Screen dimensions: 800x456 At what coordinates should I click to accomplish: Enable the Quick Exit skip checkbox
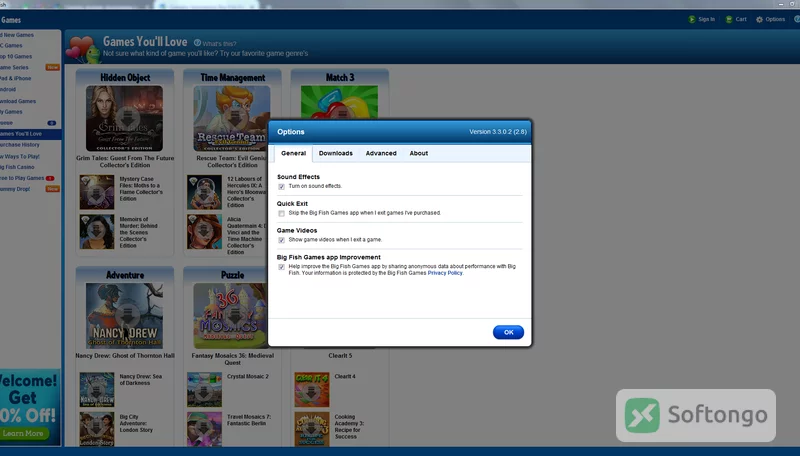click(x=281, y=213)
